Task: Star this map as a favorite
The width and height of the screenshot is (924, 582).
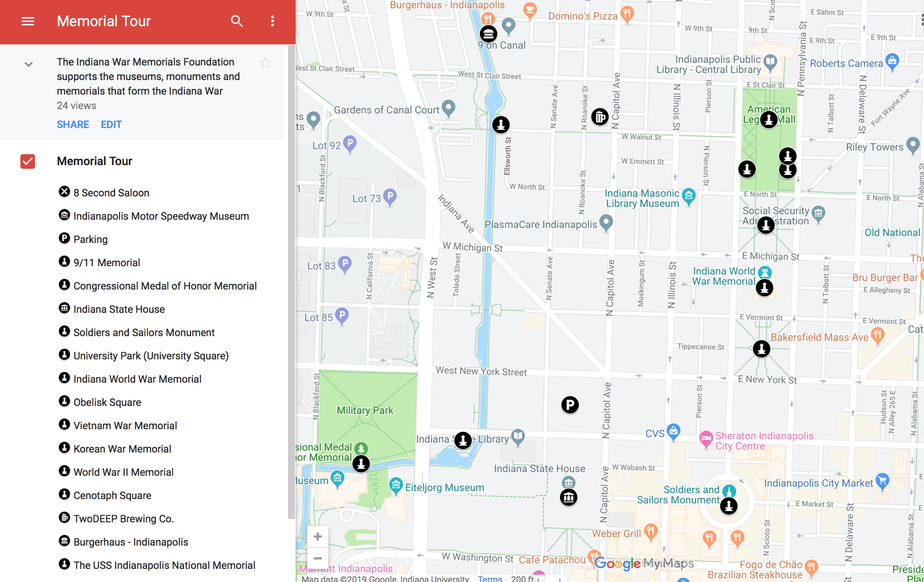Action: click(265, 63)
